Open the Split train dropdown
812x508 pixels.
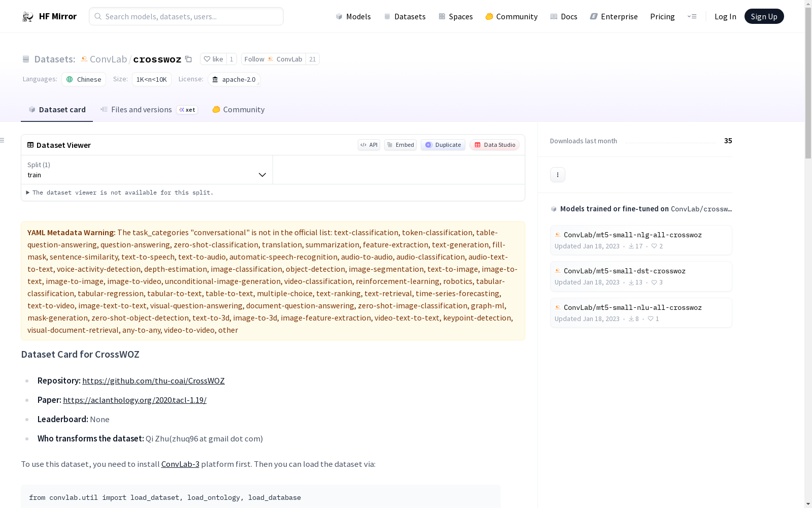coord(147,170)
